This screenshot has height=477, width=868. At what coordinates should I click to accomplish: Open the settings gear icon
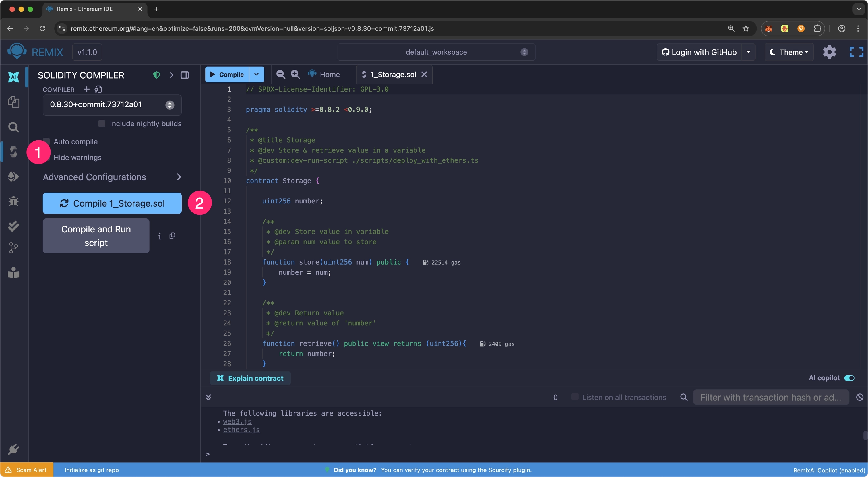point(829,52)
